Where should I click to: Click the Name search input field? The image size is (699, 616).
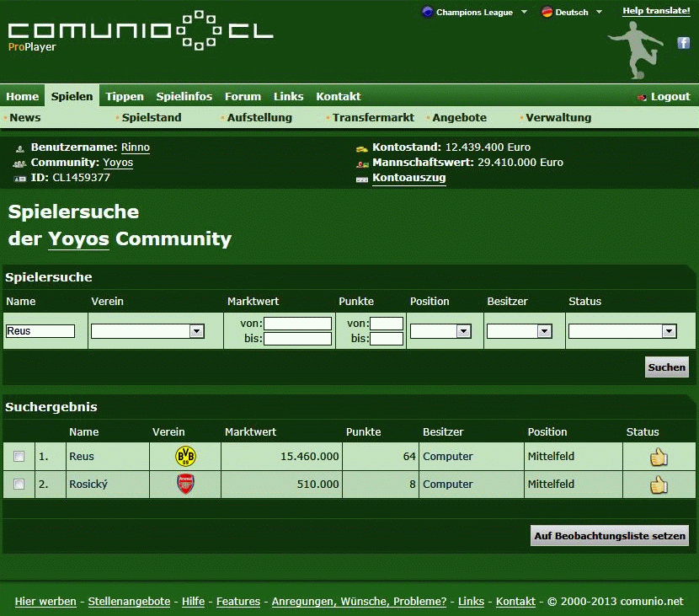point(40,332)
